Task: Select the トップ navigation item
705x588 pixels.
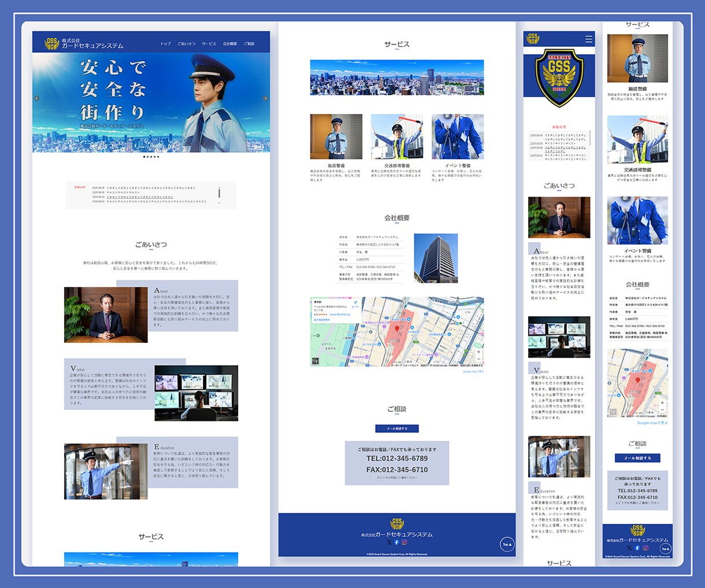Action: tap(166, 44)
